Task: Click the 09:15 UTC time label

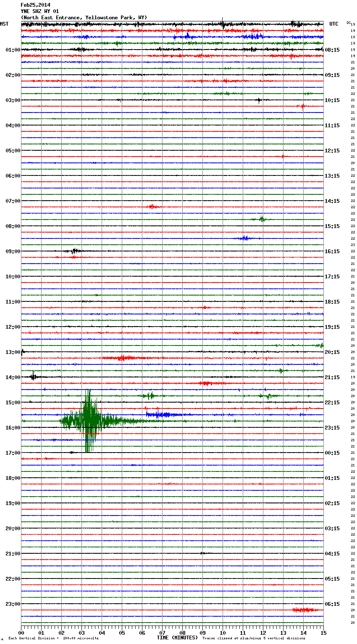Action: (x=332, y=75)
